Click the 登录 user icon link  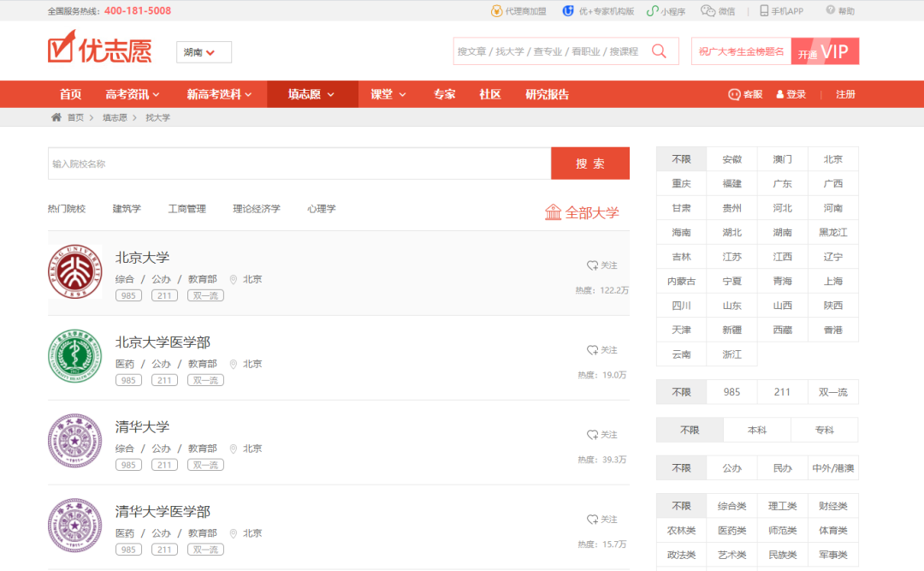coord(779,94)
